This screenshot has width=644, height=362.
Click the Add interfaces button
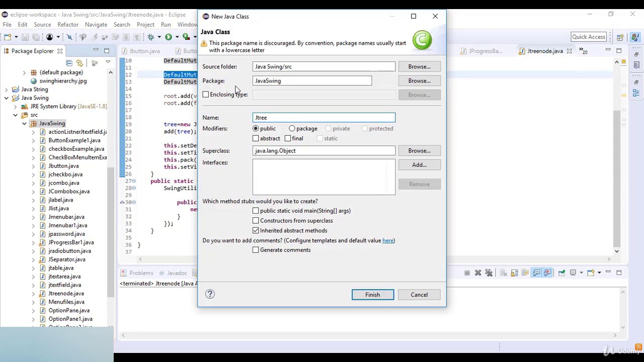[419, 164]
